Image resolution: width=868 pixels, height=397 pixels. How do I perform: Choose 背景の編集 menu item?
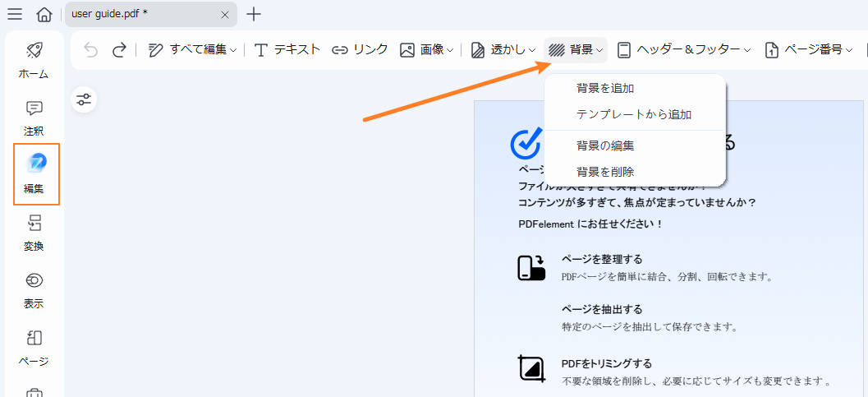click(x=635, y=145)
